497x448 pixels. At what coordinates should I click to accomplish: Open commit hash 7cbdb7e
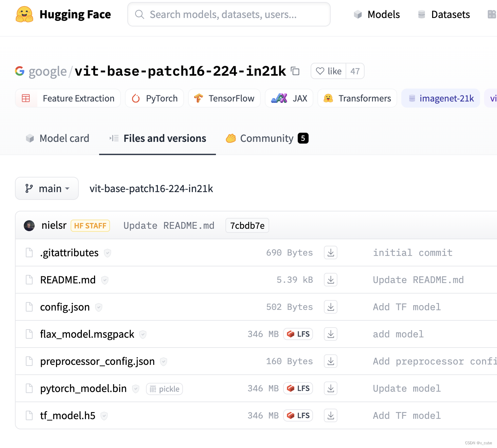[x=247, y=225]
